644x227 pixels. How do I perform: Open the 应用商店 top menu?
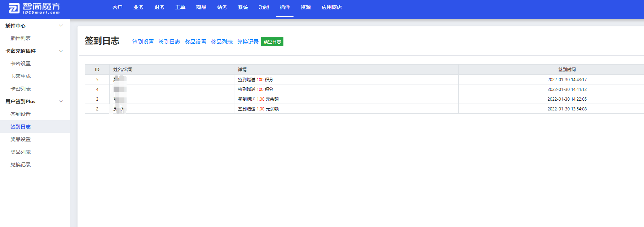point(331,8)
